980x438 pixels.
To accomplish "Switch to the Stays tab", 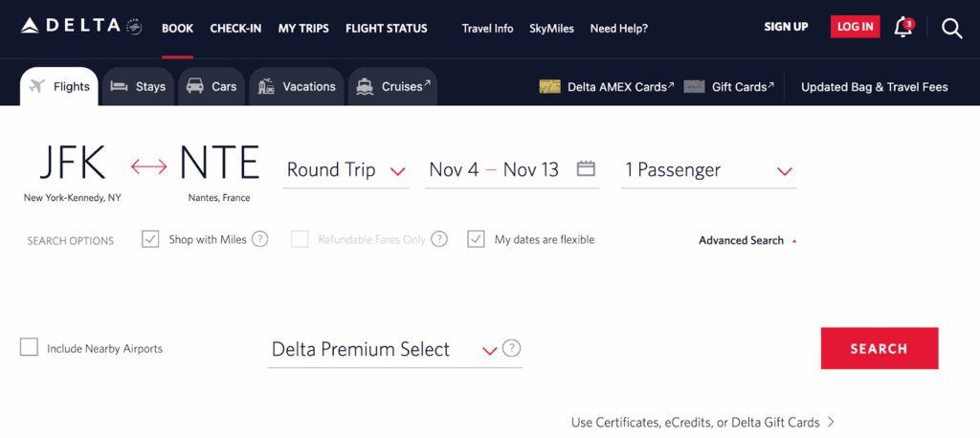I will pos(139,87).
